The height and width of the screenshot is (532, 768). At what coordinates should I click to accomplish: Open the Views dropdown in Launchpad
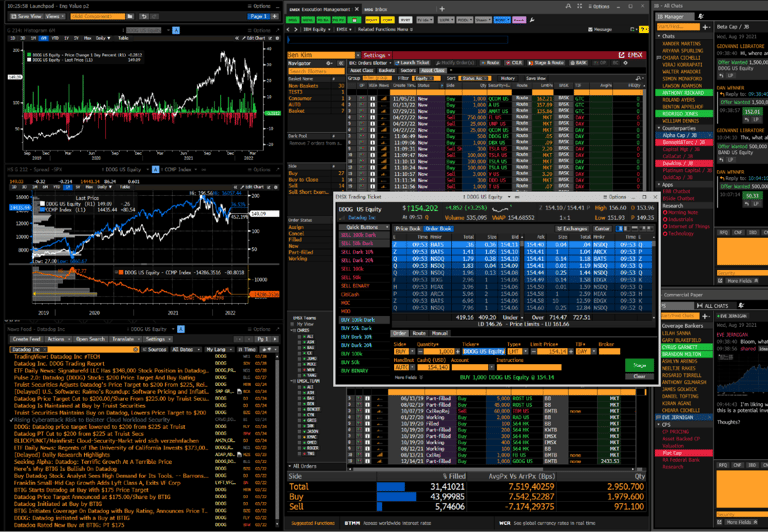(55, 16)
